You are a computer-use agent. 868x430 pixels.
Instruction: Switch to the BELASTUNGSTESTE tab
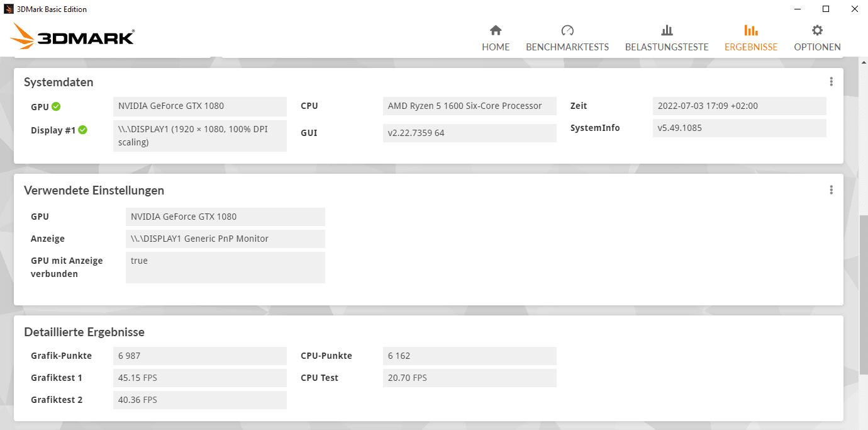667,38
